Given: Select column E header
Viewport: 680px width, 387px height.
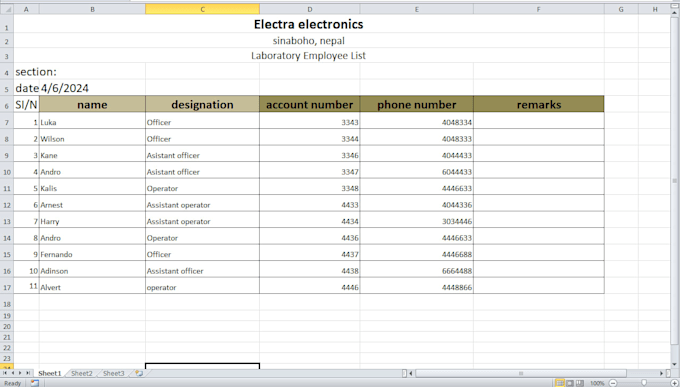Looking at the screenshot, I should (x=416, y=9).
